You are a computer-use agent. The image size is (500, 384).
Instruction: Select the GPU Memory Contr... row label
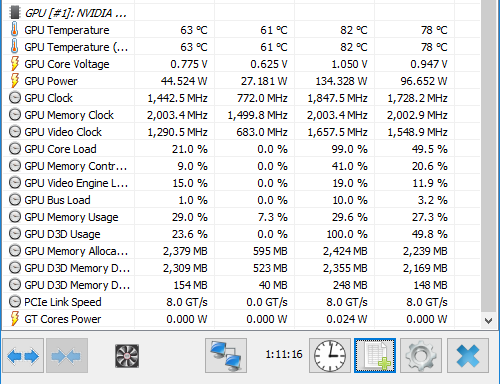(x=76, y=166)
